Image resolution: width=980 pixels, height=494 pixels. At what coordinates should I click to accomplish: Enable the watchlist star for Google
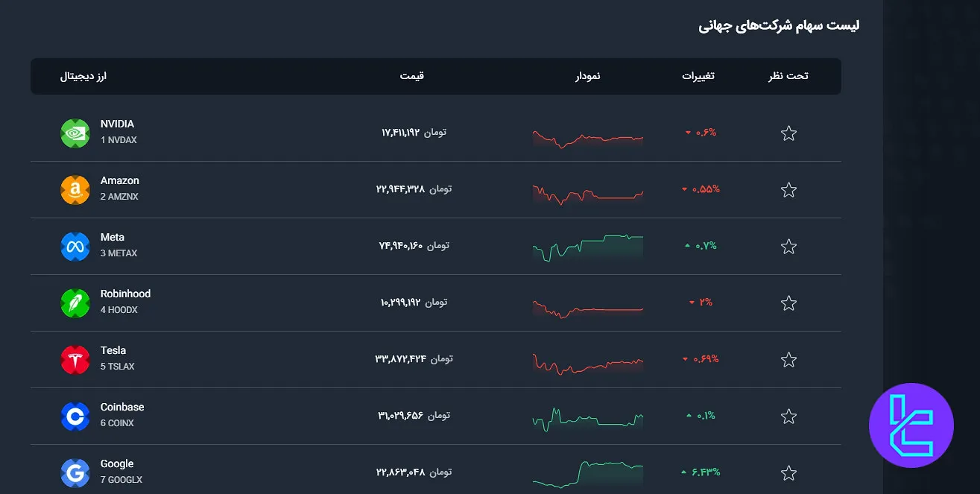(x=788, y=472)
